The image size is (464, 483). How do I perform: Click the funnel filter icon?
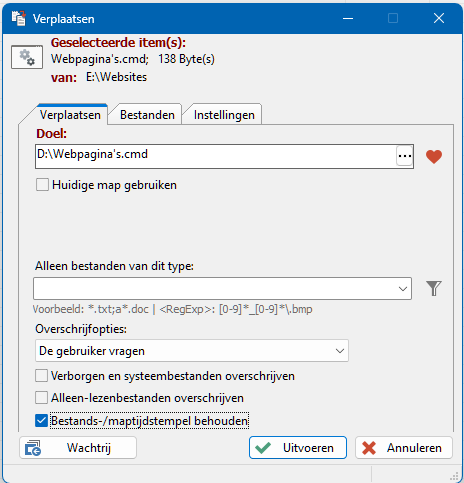(434, 288)
